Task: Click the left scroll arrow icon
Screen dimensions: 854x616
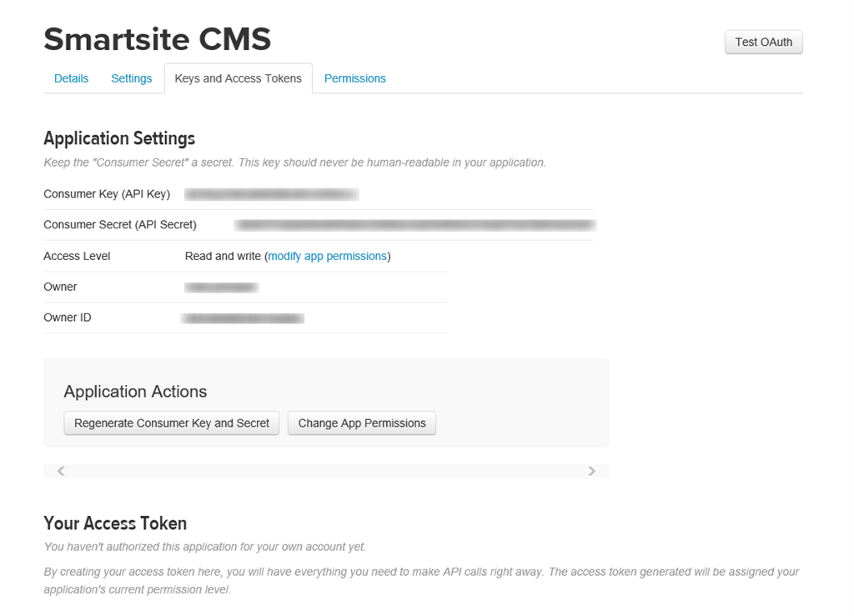Action: 61,471
